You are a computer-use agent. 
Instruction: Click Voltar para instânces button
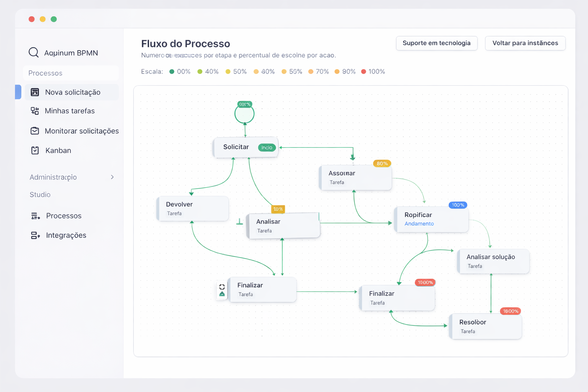[525, 43]
